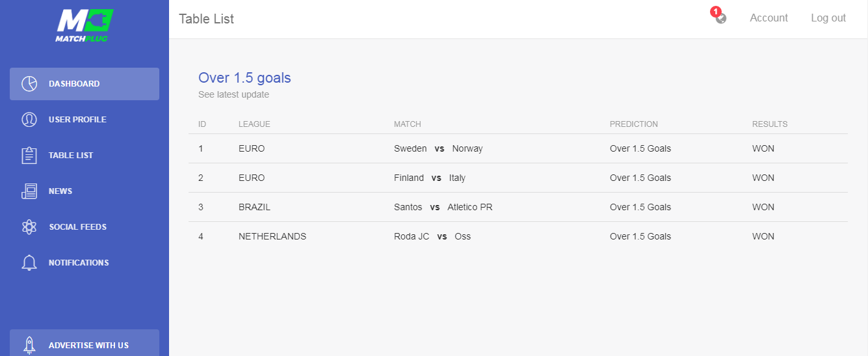Image resolution: width=868 pixels, height=356 pixels.
Task: Click the News newspaper icon
Action: coord(29,191)
